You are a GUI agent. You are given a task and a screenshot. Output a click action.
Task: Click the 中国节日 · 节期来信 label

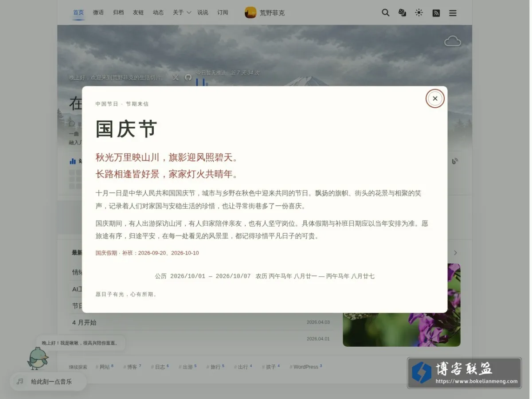(x=122, y=104)
